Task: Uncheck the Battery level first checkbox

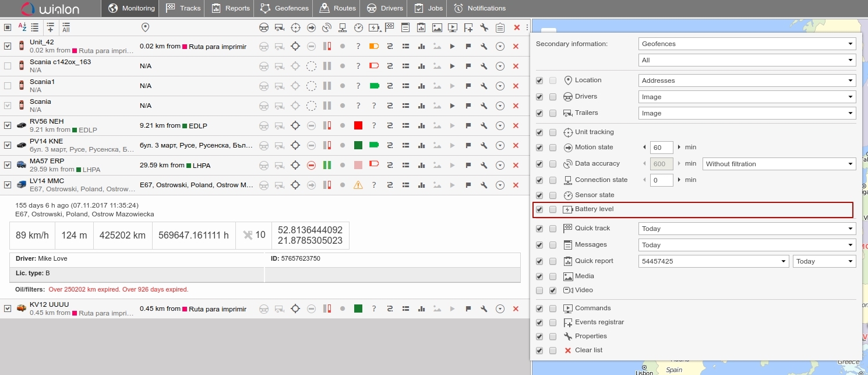Action: [x=539, y=209]
